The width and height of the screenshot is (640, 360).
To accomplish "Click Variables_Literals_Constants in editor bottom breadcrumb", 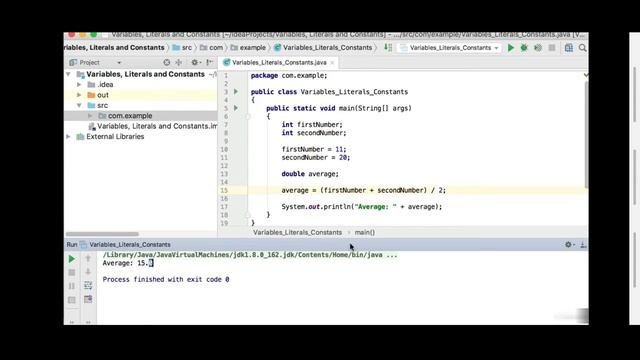I will 297,232.
